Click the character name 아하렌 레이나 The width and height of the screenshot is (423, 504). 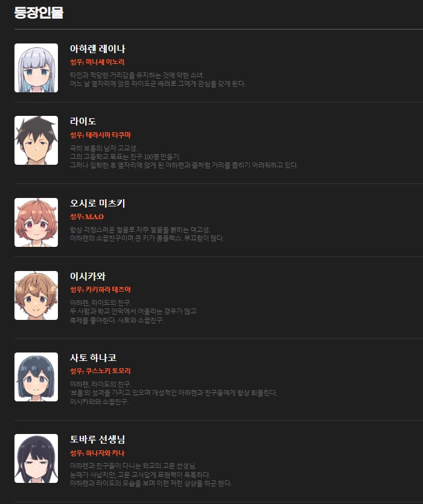[98, 49]
